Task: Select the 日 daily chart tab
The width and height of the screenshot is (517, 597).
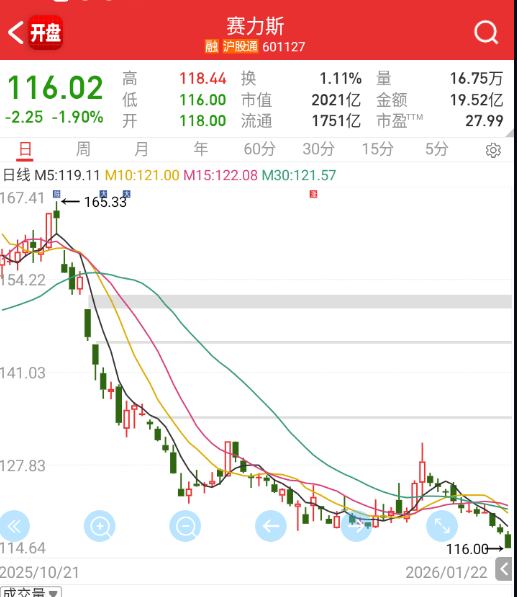Action: click(x=25, y=149)
